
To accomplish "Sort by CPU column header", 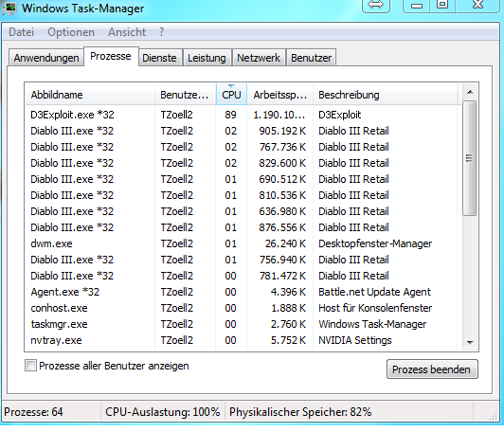I will point(231,95).
